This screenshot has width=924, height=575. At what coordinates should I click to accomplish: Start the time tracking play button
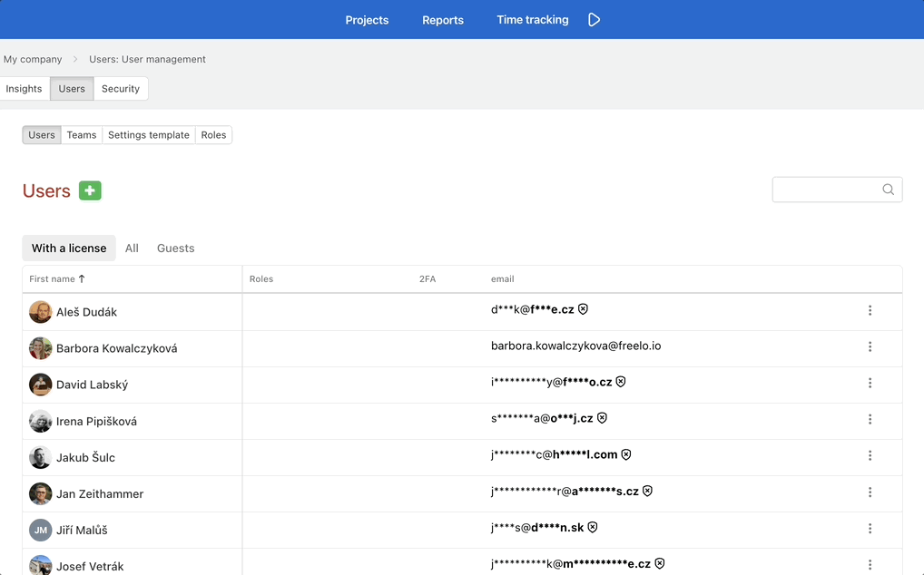594,20
